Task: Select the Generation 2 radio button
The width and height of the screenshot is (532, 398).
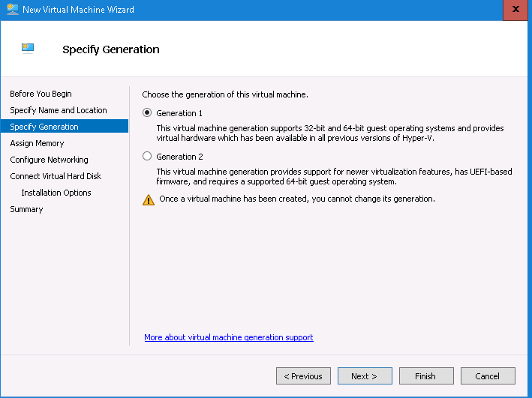Action: click(147, 157)
